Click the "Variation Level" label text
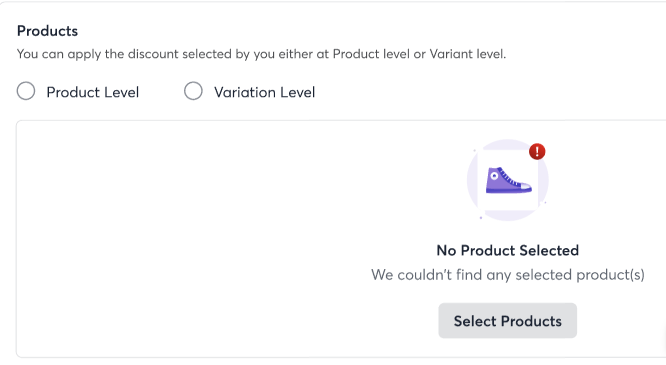The width and height of the screenshot is (666, 365). [265, 92]
